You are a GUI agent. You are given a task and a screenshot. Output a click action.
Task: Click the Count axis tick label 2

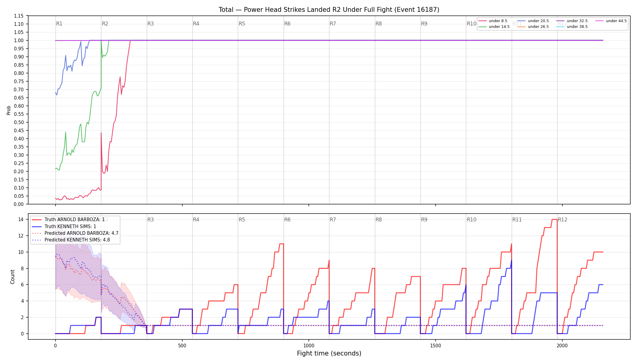pyautogui.click(x=22, y=317)
